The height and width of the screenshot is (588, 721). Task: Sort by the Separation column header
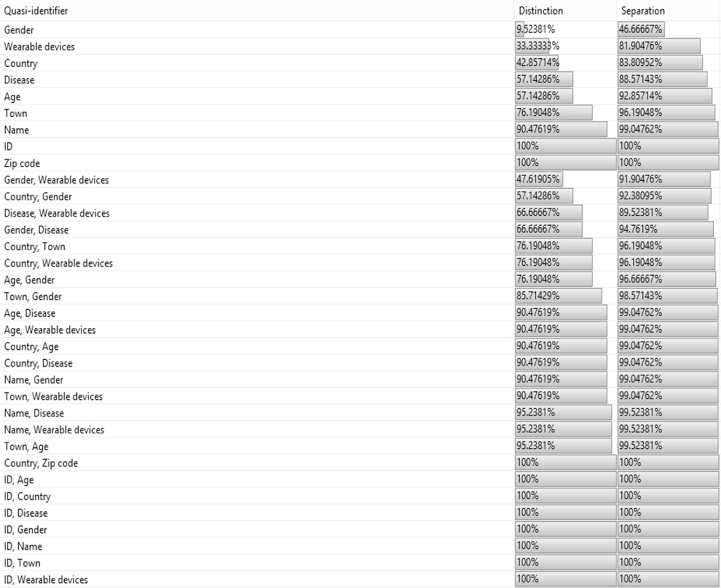[643, 11]
